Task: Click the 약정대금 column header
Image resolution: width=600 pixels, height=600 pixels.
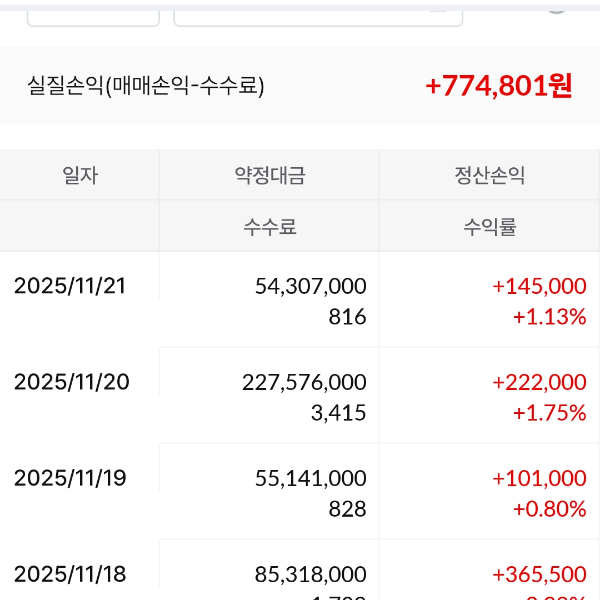Action: (x=269, y=176)
